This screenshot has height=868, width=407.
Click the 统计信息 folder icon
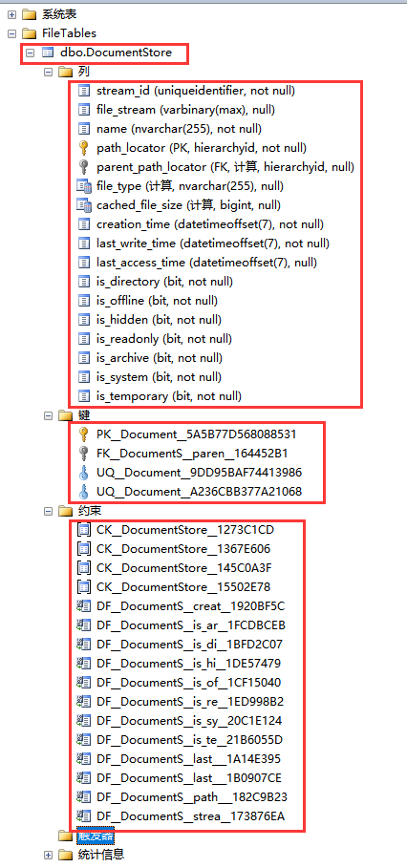[66, 855]
